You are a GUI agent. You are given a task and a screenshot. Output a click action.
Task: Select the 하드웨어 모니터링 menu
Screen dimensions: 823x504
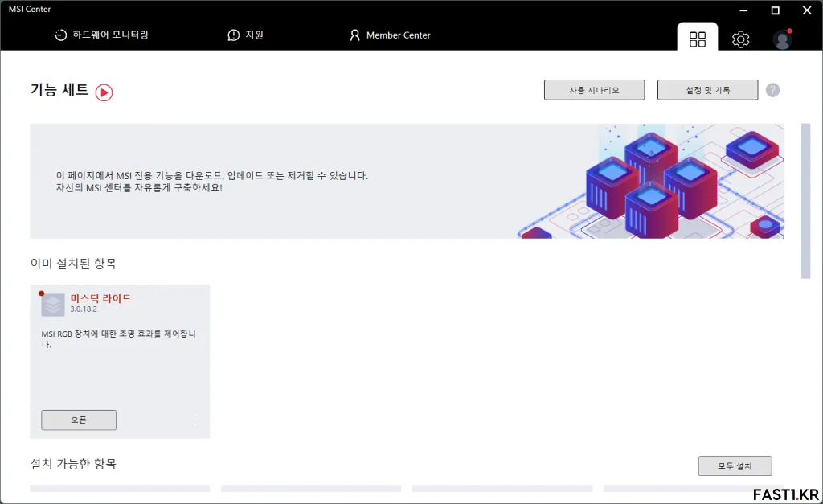tap(102, 35)
